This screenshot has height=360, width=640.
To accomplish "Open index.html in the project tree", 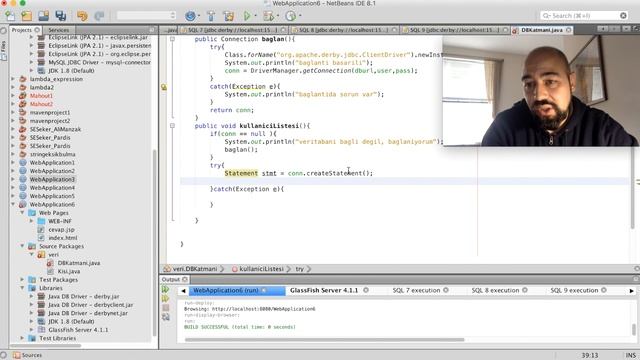I will [62, 238].
